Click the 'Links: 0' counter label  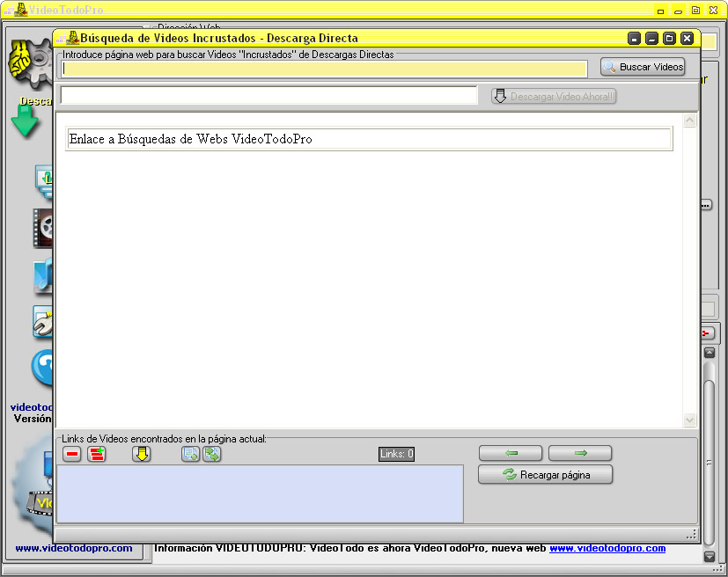pyautogui.click(x=396, y=454)
